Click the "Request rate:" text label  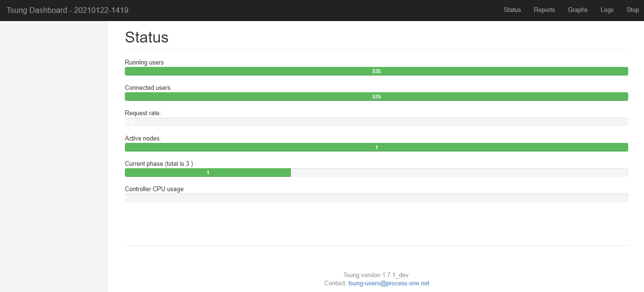coord(143,113)
